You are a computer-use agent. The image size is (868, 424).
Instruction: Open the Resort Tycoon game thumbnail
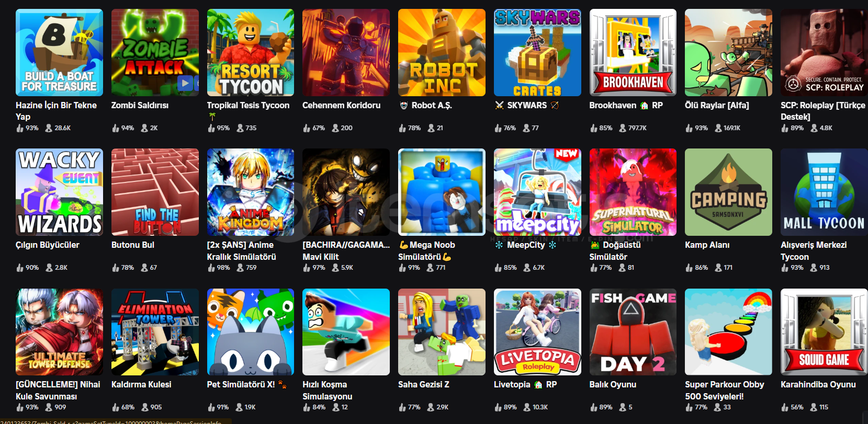click(x=250, y=52)
